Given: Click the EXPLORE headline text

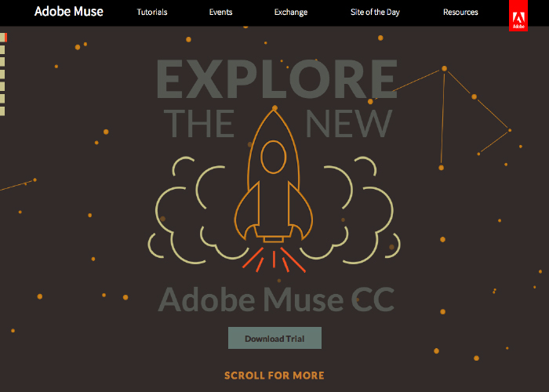Looking at the screenshot, I should point(277,78).
